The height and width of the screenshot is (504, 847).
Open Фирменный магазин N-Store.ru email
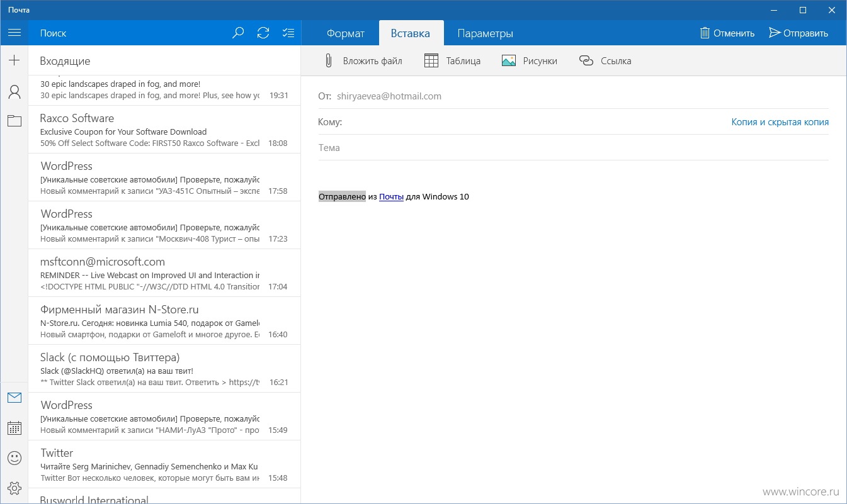(164, 321)
